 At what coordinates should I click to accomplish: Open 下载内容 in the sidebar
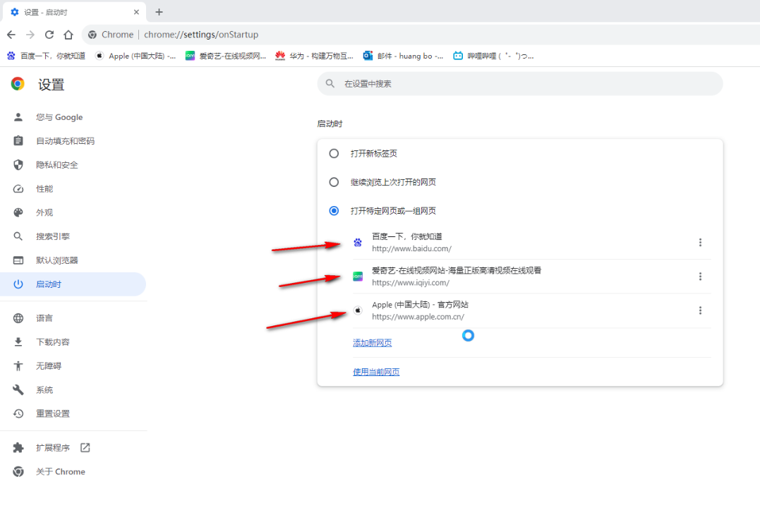[73, 342]
